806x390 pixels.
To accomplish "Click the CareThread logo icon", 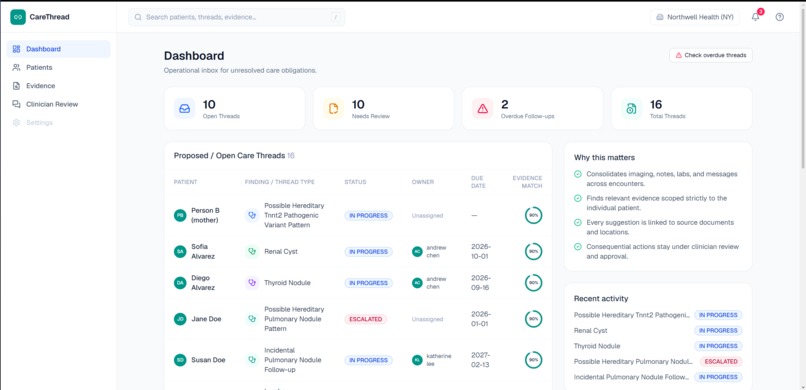I will 18,17.
